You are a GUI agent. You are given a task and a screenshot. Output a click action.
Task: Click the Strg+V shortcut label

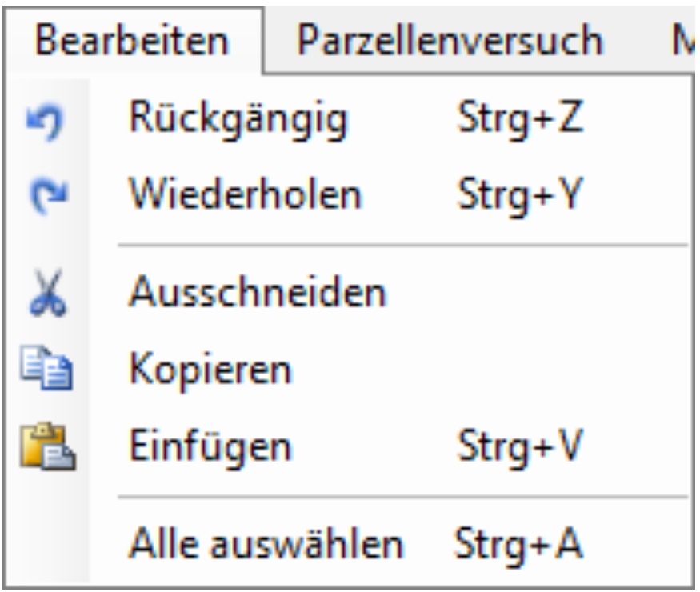520,447
